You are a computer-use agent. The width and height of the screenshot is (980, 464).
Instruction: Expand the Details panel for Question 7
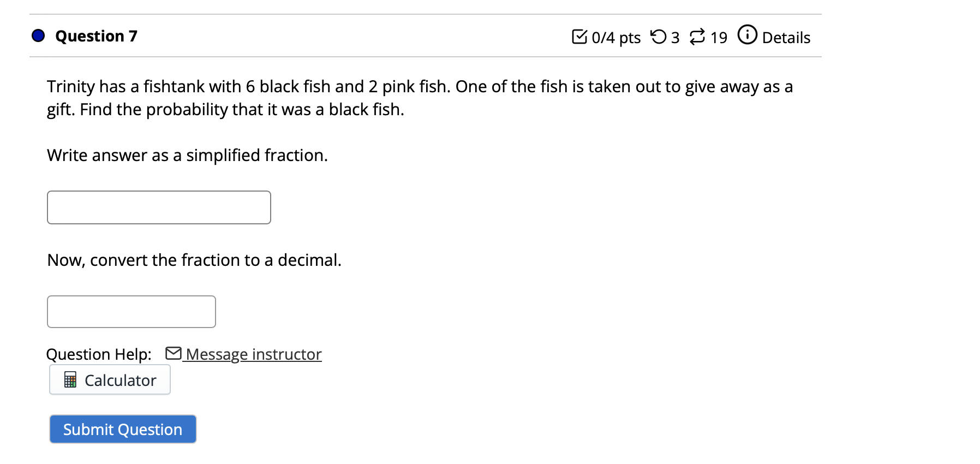(787, 37)
